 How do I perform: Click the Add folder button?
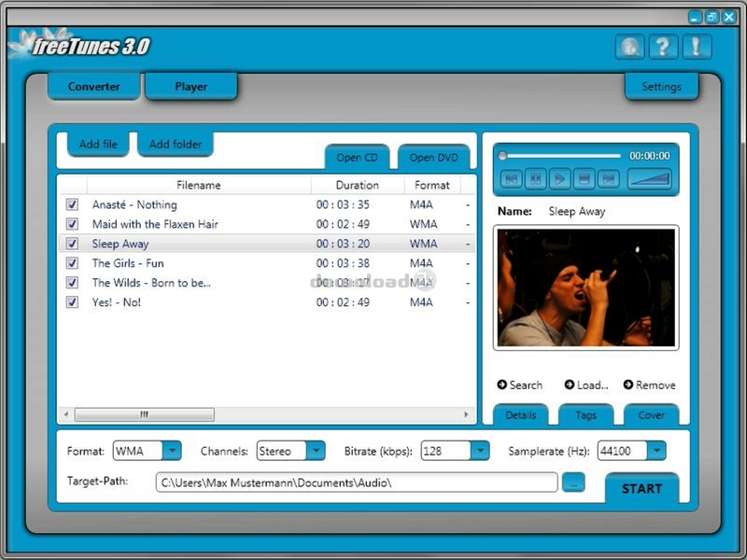176,145
